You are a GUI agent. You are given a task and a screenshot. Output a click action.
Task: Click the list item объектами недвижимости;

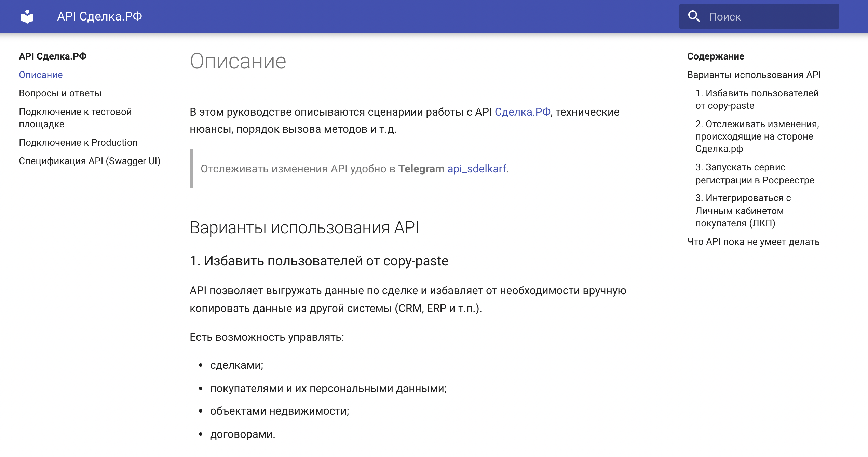[x=280, y=411]
